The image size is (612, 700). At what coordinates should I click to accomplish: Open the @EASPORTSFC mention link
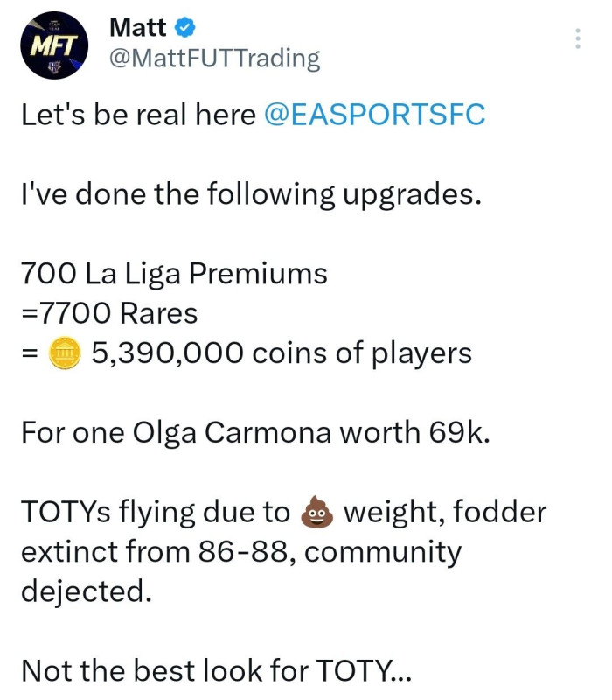click(375, 115)
